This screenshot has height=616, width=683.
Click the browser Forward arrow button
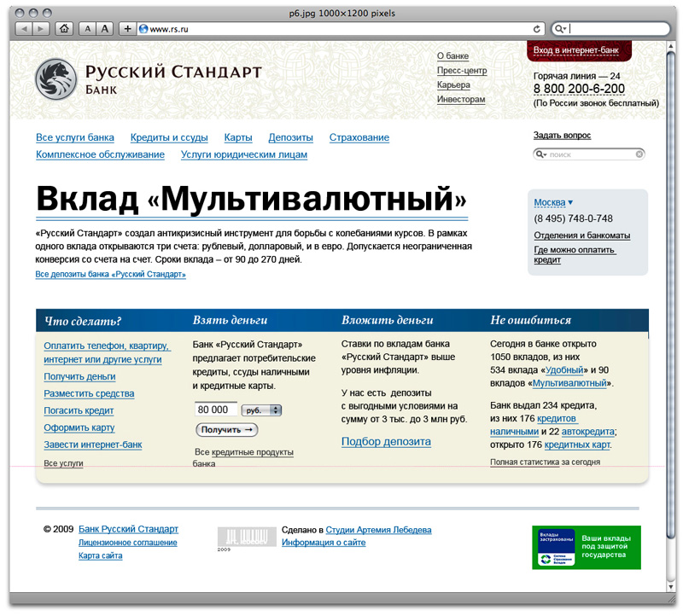coord(42,28)
